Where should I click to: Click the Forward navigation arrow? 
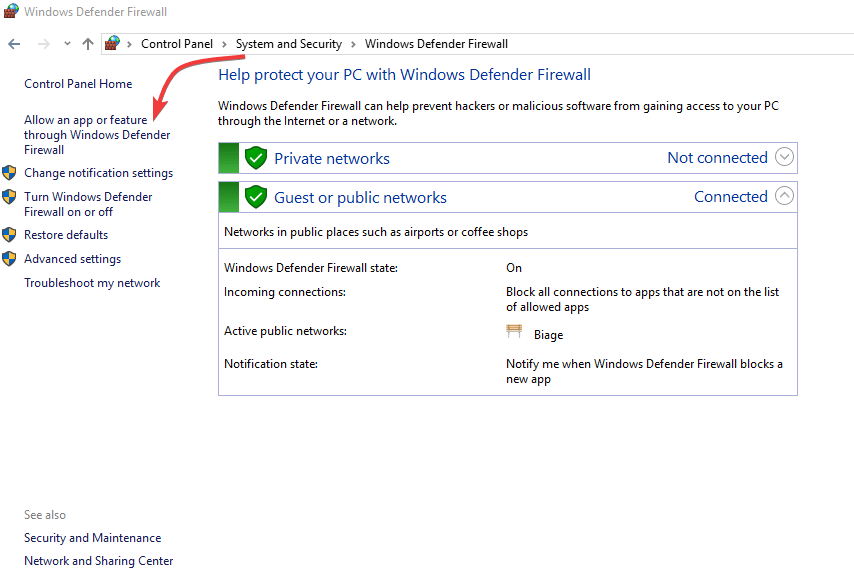click(44, 44)
